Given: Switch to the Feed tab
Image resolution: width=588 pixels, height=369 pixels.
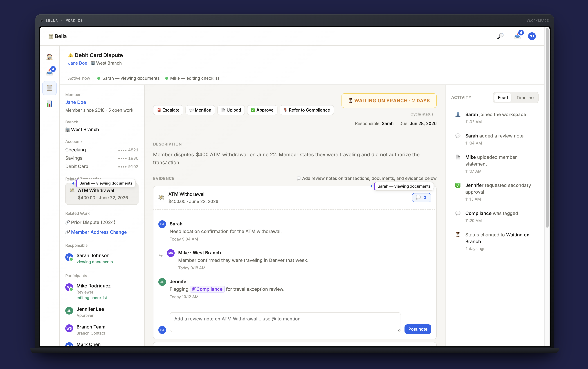Looking at the screenshot, I should click(503, 97).
